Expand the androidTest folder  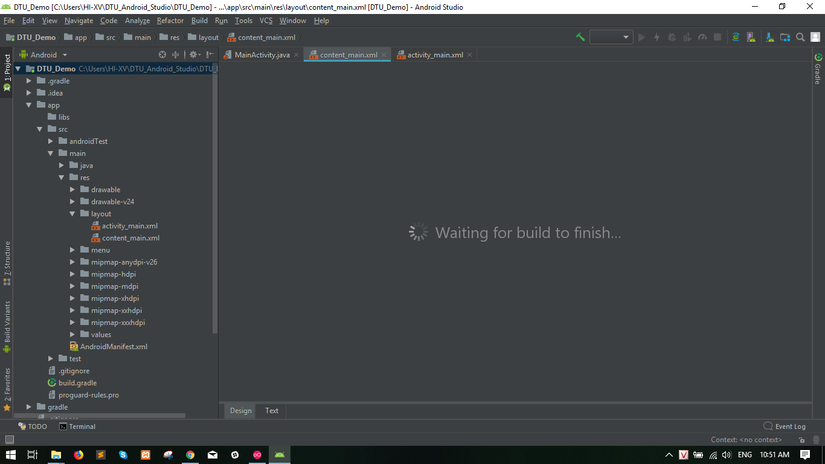[x=51, y=142]
